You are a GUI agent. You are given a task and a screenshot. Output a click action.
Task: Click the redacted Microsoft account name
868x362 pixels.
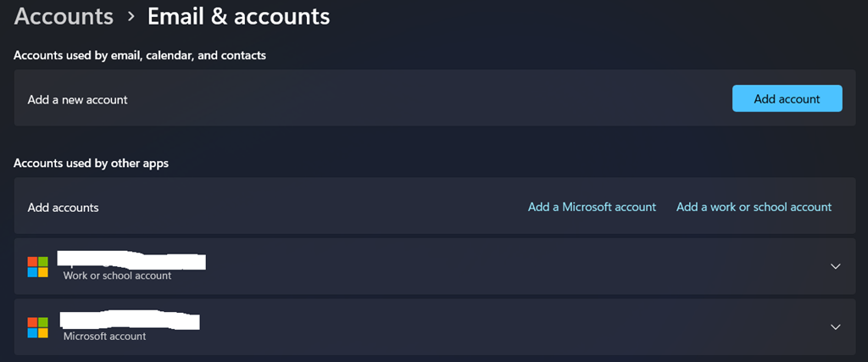[130, 320]
